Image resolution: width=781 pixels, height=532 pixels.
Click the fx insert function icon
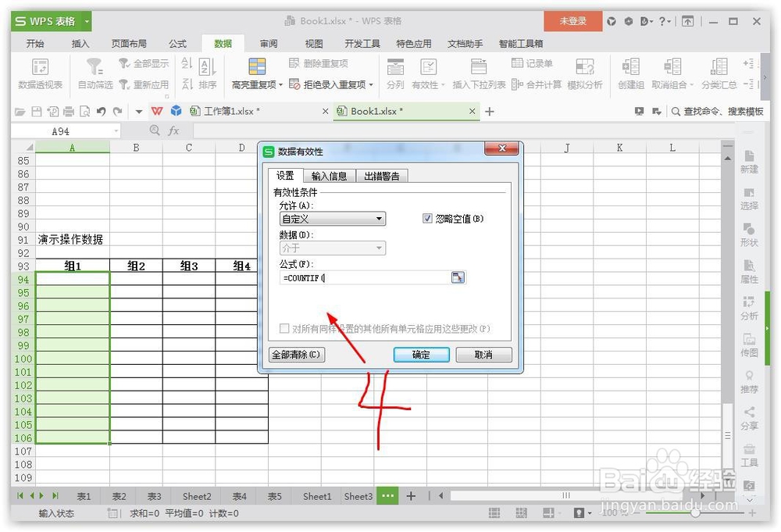pos(173,131)
